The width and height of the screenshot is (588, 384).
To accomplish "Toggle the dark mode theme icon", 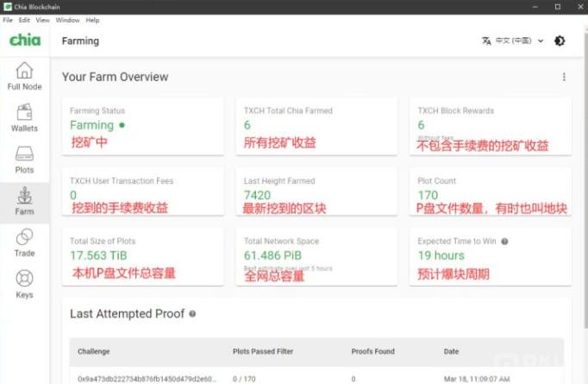I will pyautogui.click(x=560, y=41).
